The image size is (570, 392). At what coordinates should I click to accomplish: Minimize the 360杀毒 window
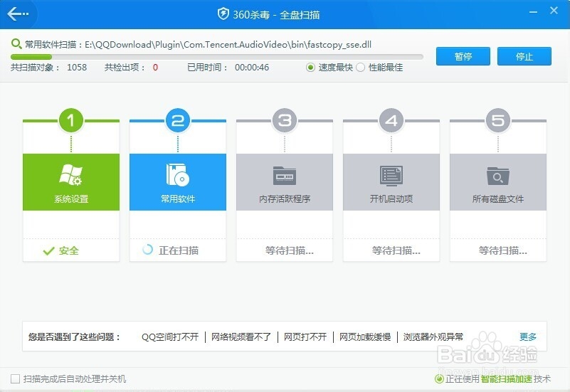[533, 12]
